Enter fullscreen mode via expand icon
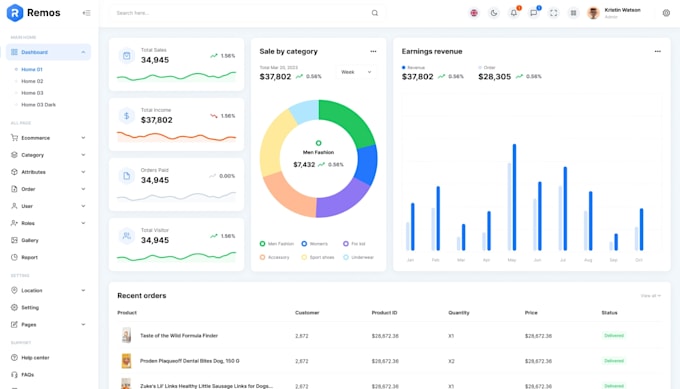This screenshot has width=680, height=389. click(554, 13)
